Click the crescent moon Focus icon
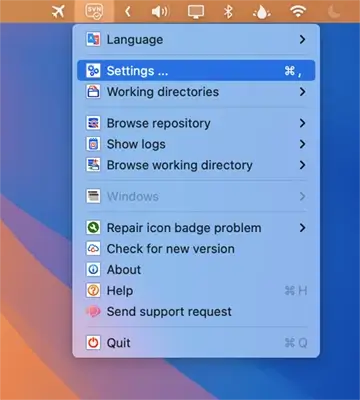The image size is (360, 400). tap(334, 12)
